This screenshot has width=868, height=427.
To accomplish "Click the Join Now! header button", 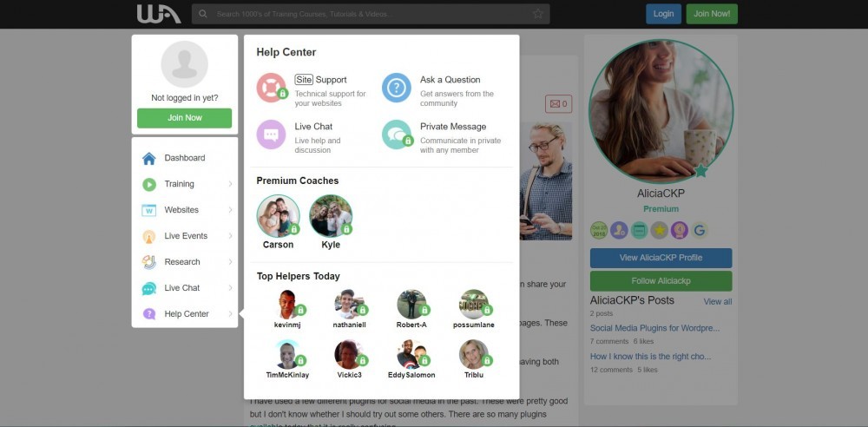I will pos(712,14).
